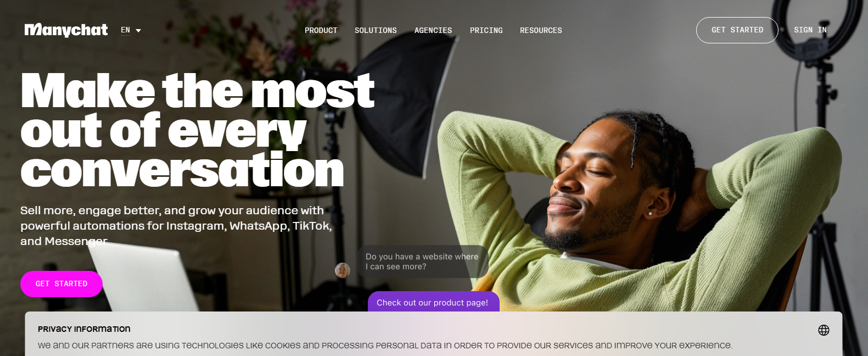The image size is (868, 356).
Task: Click the "Do you have a website" chat bubble
Action: point(422,262)
